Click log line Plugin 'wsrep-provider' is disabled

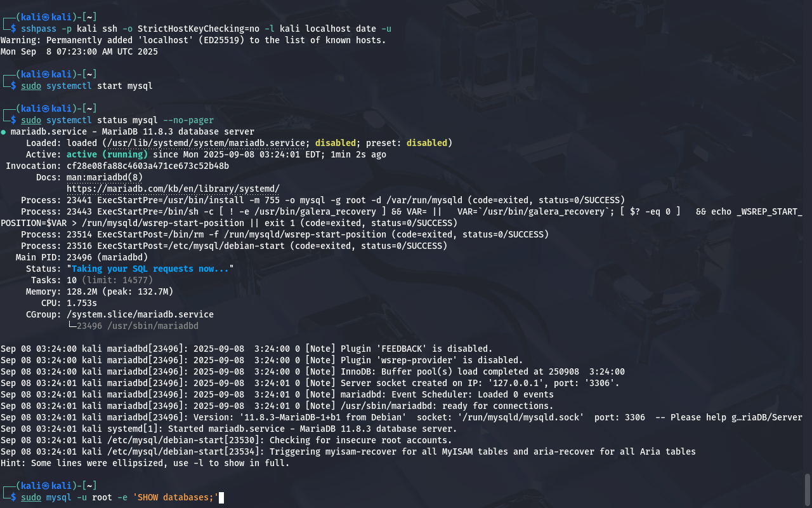(262, 360)
